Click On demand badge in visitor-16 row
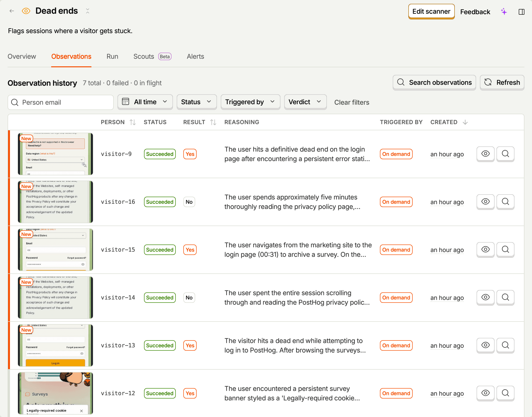532x417 pixels. click(x=396, y=202)
